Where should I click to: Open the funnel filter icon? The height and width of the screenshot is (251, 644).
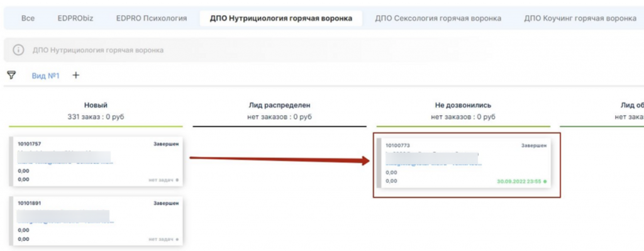point(11,75)
